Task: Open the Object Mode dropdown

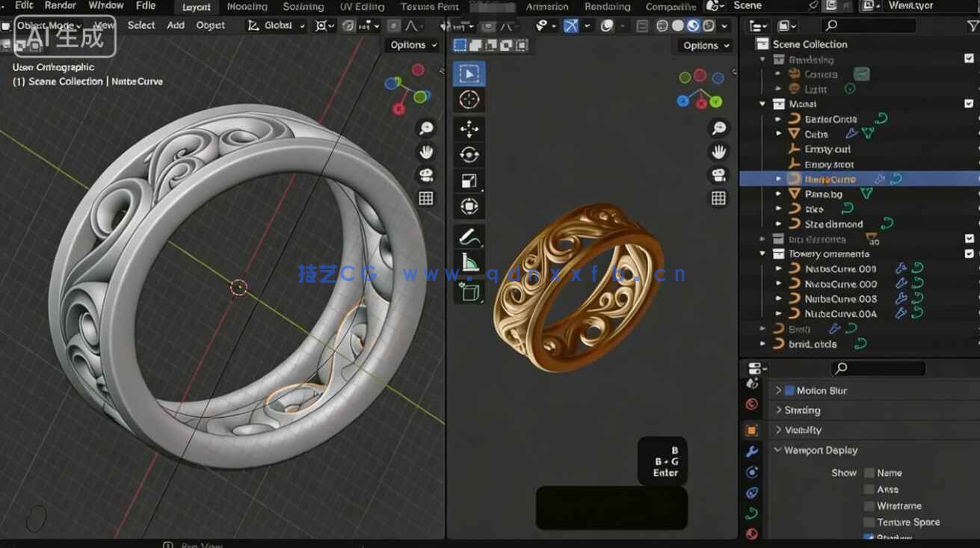Action: [x=49, y=25]
